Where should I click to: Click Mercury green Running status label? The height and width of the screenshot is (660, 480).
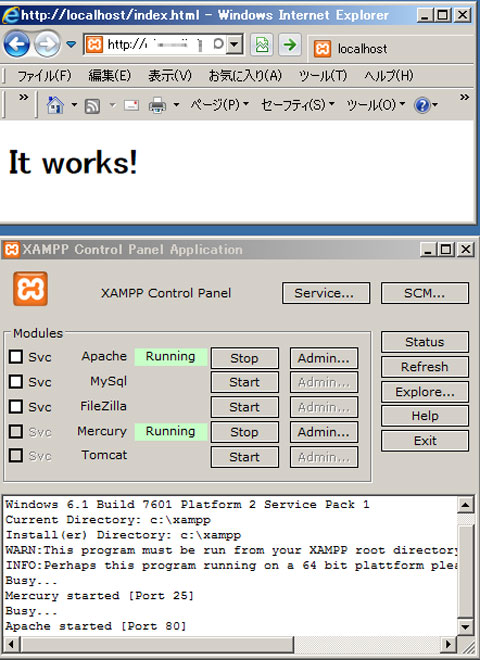click(x=171, y=431)
